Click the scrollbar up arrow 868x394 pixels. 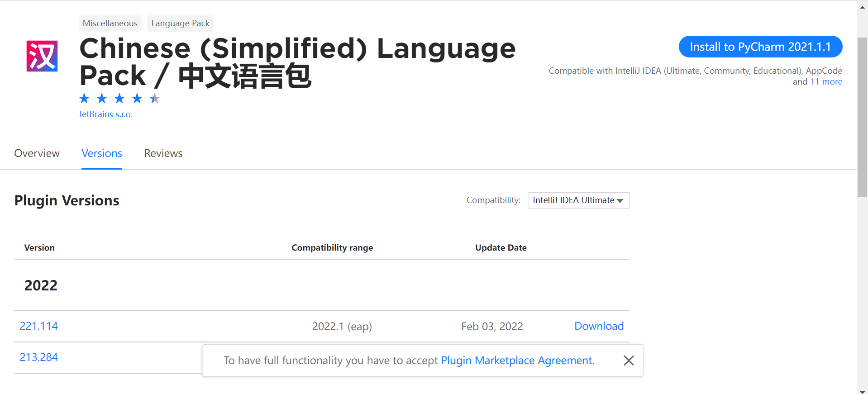point(862,7)
